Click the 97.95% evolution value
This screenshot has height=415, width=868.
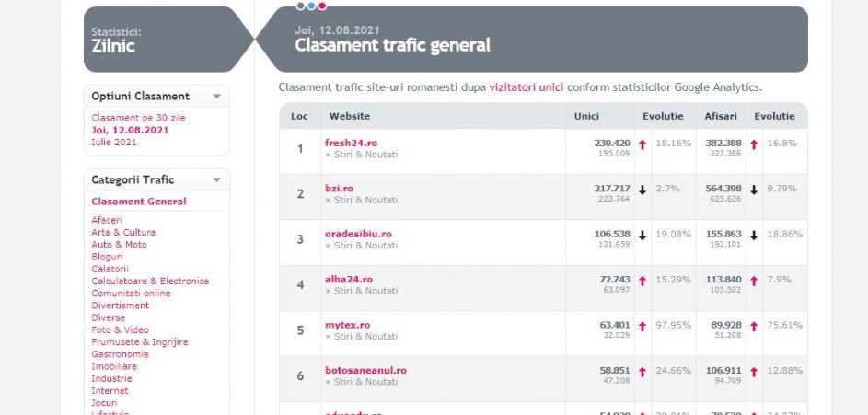[x=674, y=325]
